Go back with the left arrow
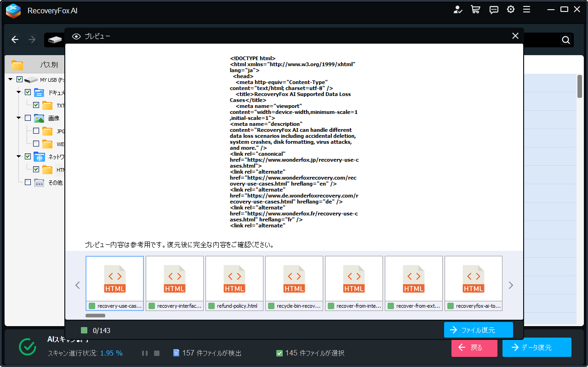The width and height of the screenshot is (588, 367). click(15, 40)
